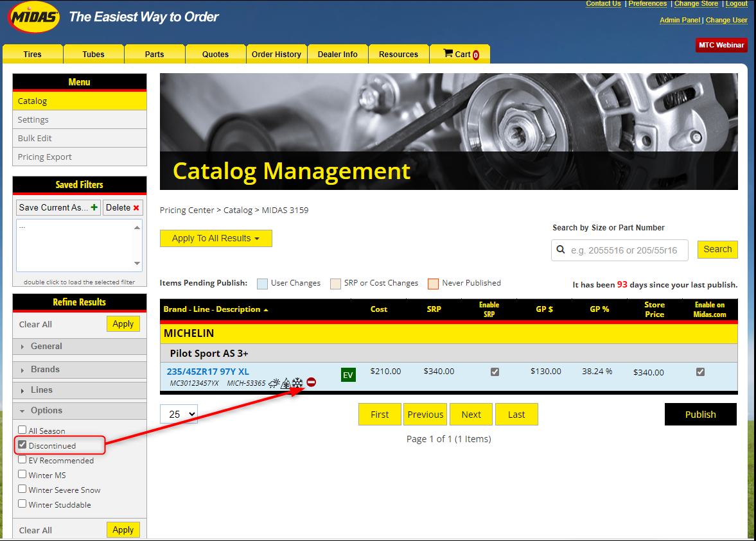Focus the Size or Part Number search field
This screenshot has height=541, width=756.
(620, 250)
